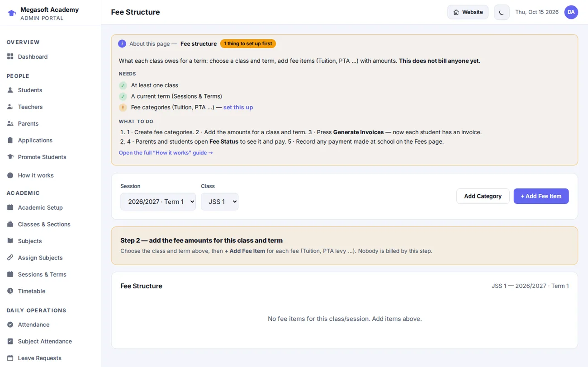Click the Fee Structure page title
This screenshot has height=367, width=588.
click(135, 12)
